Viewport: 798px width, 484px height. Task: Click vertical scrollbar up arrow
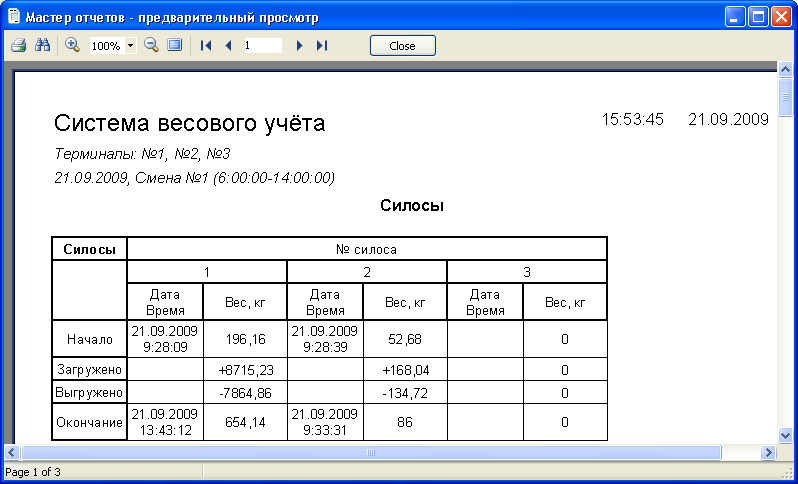coord(786,69)
